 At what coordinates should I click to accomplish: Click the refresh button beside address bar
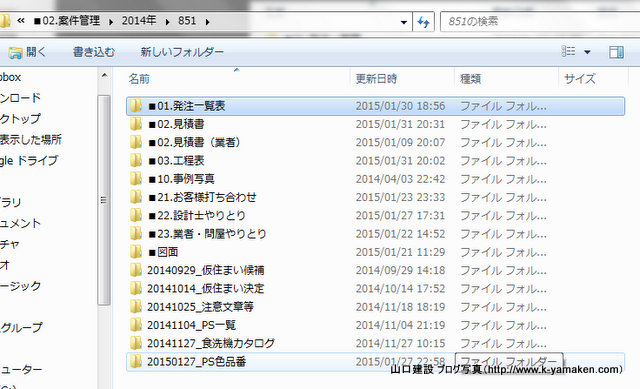point(424,22)
